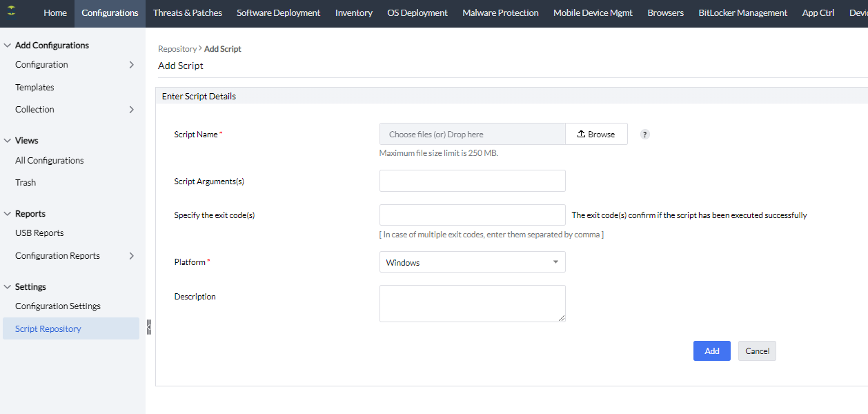Click the Add button

[x=711, y=351]
